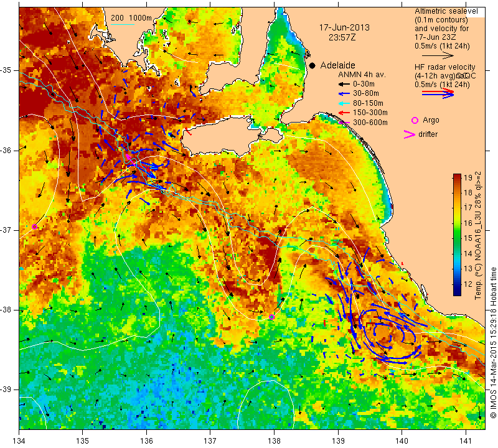Click the -35 latitude axis label

[7, 70]
